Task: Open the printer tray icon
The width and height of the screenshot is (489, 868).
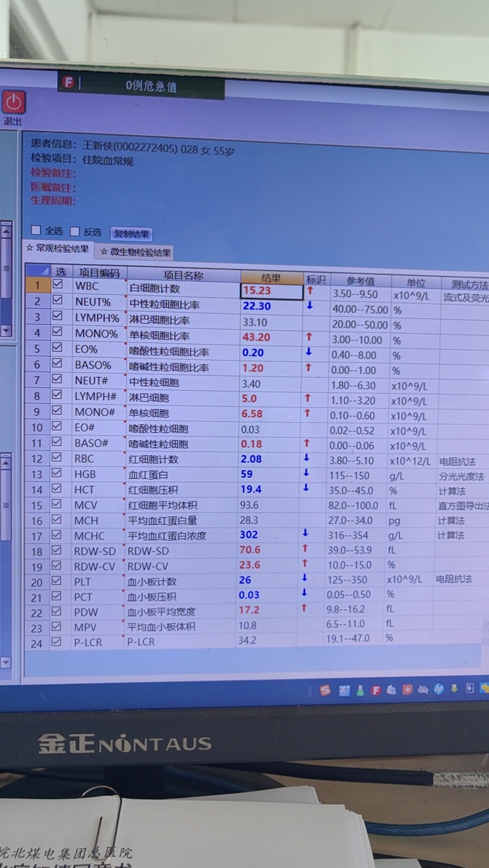Action: pyautogui.click(x=391, y=690)
